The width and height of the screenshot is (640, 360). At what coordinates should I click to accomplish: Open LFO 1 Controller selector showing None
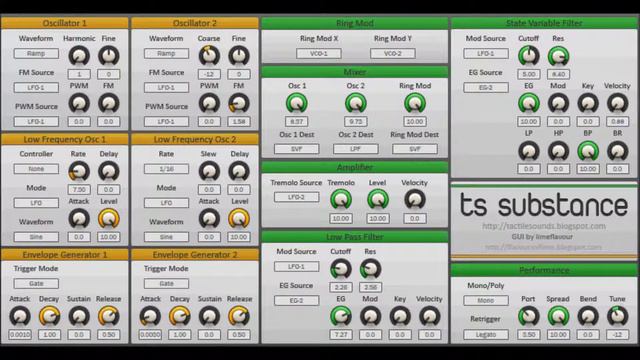[36, 169]
